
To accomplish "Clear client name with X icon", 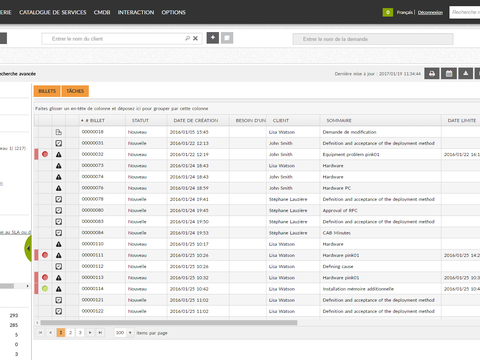I will (x=195, y=38).
